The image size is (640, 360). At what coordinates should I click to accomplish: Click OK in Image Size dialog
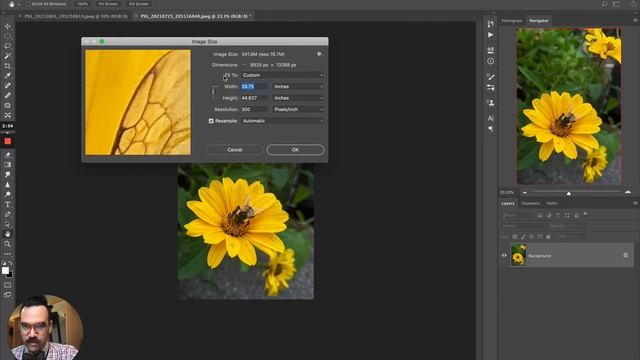[x=295, y=150]
